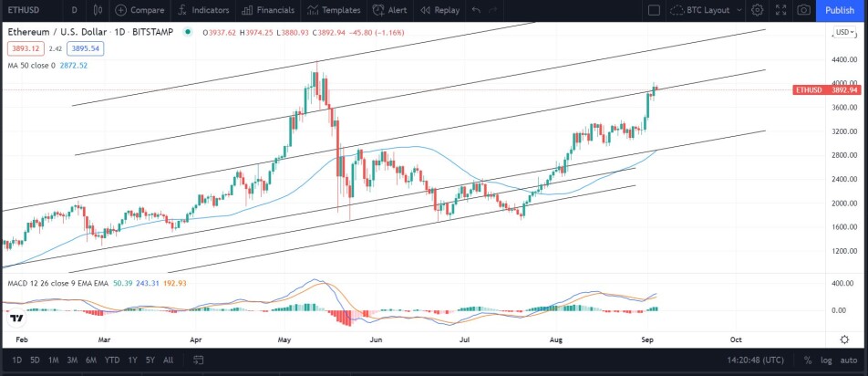Open the USD currency dropdown
This screenshot has height=376, width=868.
click(844, 32)
